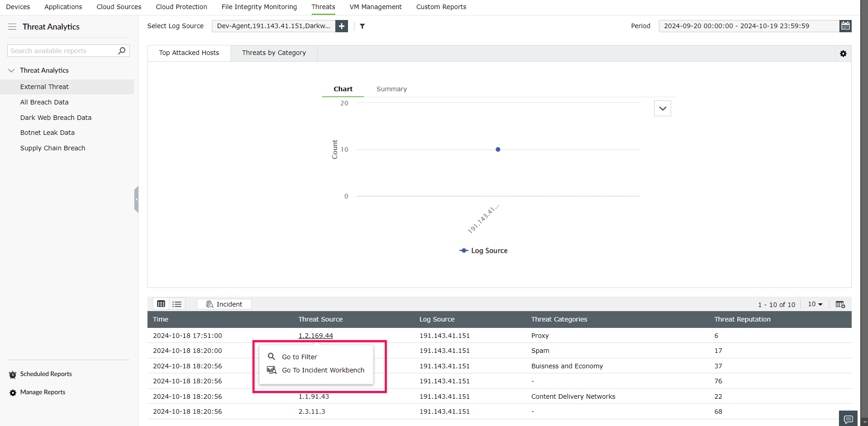
Task: Switch table to grid view
Action: tap(161, 303)
